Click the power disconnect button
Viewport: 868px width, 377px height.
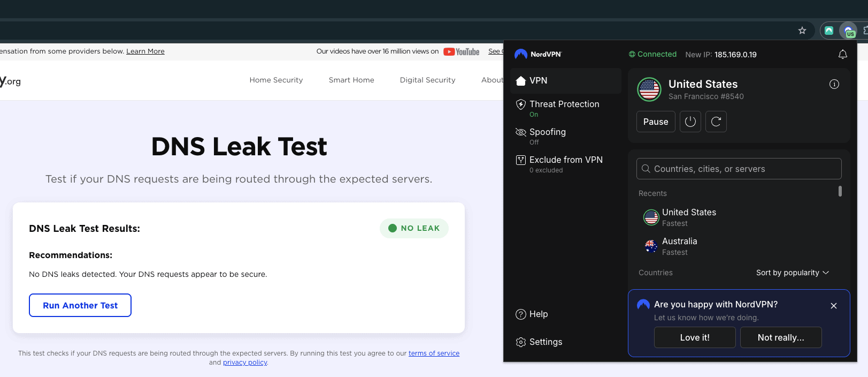pyautogui.click(x=690, y=122)
